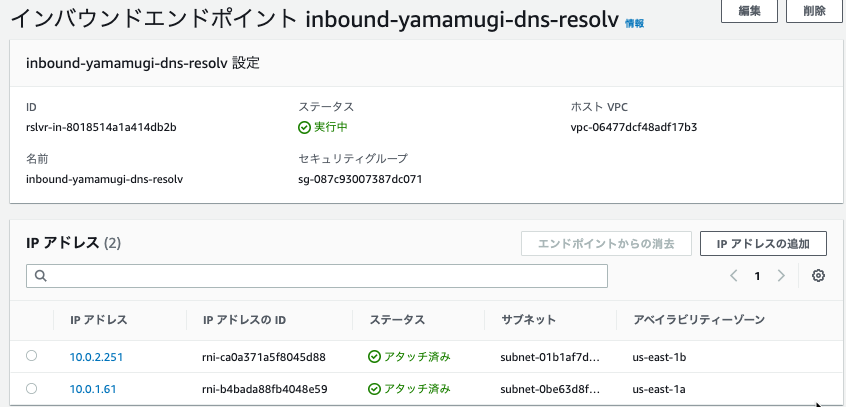Screen dimensions: 846x407
Task: Go to next page arrow
Action: 781,276
